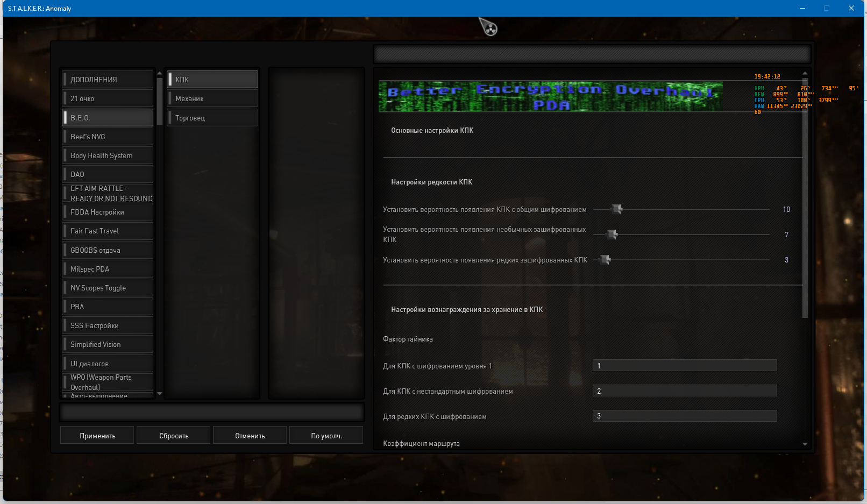Open WPO (Weapon Parts Overhaul) settings
Screen dimensions: 867x504
click(108, 382)
